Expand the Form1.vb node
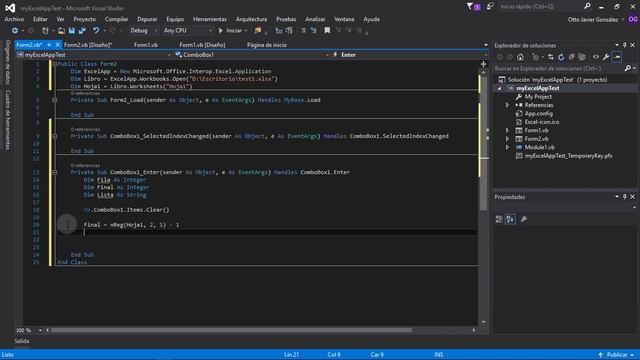Viewport: 640px width, 360px height. point(507,131)
